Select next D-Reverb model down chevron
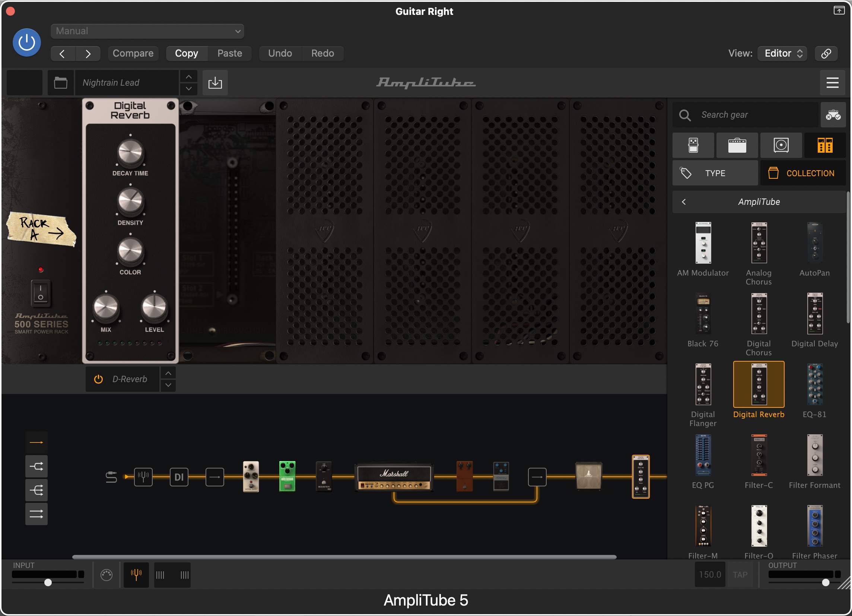The image size is (852, 616). coord(168,385)
